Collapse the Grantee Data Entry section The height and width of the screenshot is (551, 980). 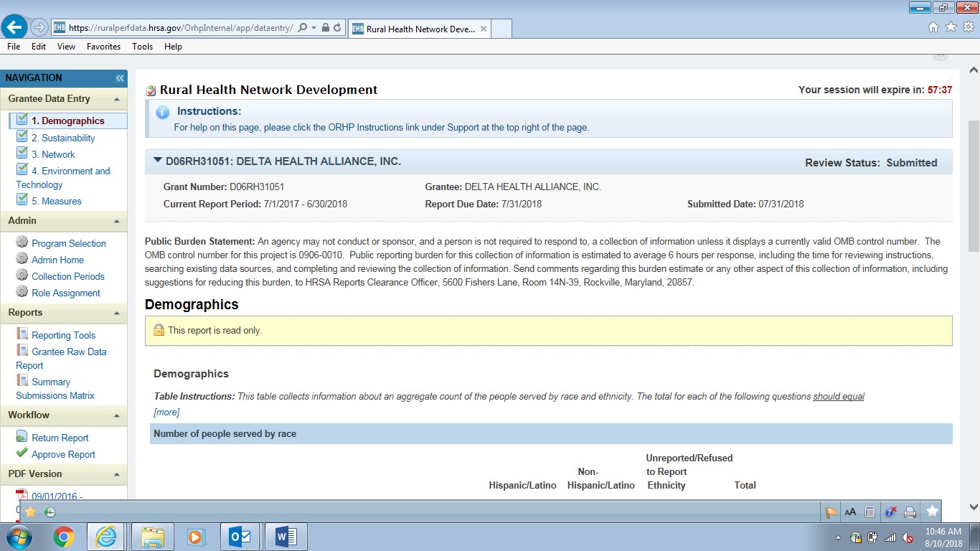click(116, 99)
